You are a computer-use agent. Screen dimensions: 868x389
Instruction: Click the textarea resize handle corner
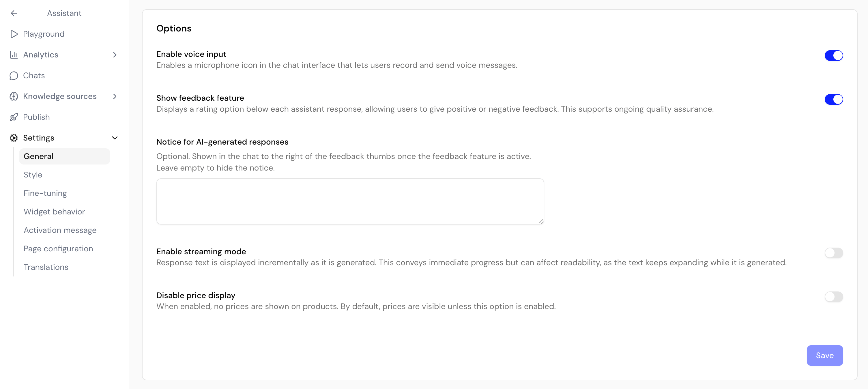point(541,221)
